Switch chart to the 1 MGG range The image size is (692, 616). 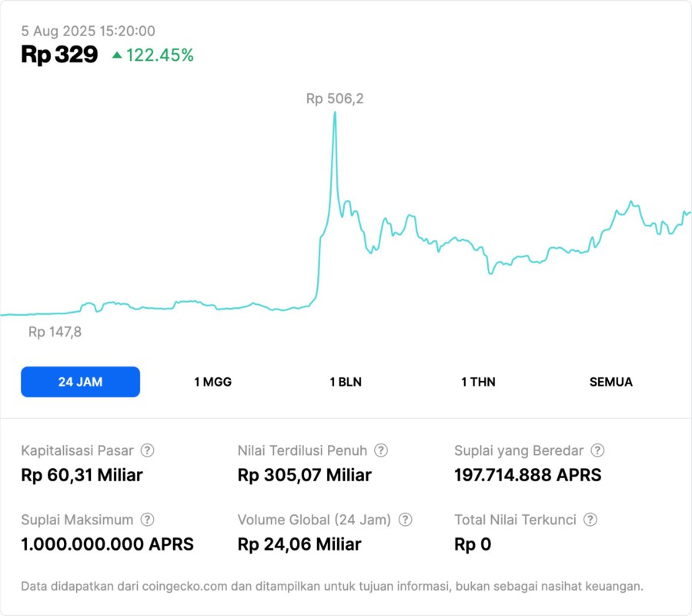(x=213, y=382)
